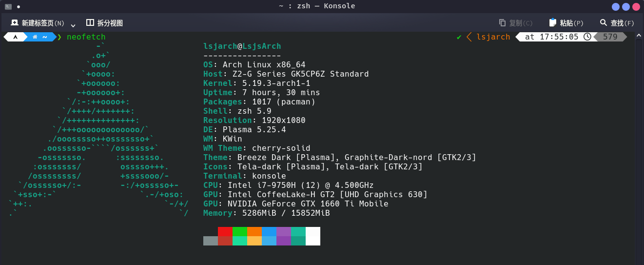Click the vertical scrollbar of the terminal
644x265 pixels.
638,146
